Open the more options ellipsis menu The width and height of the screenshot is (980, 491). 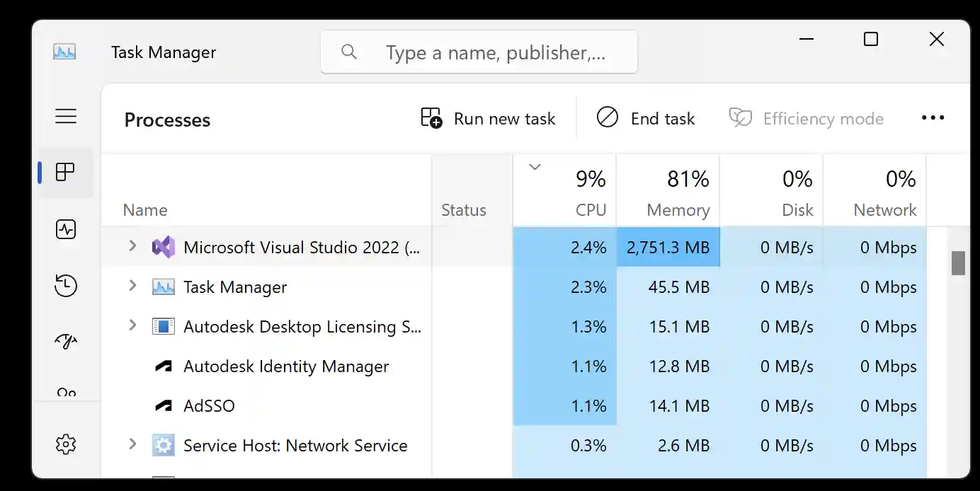[x=933, y=117]
